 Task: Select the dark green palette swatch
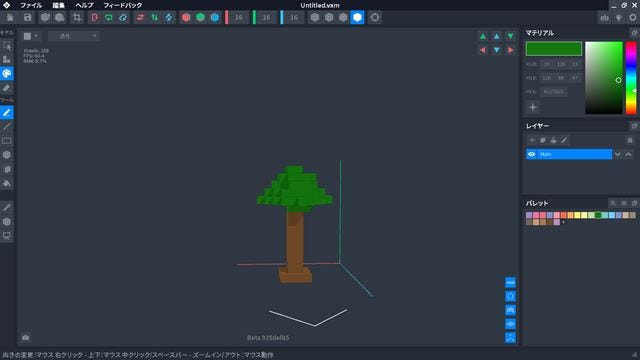(598, 215)
